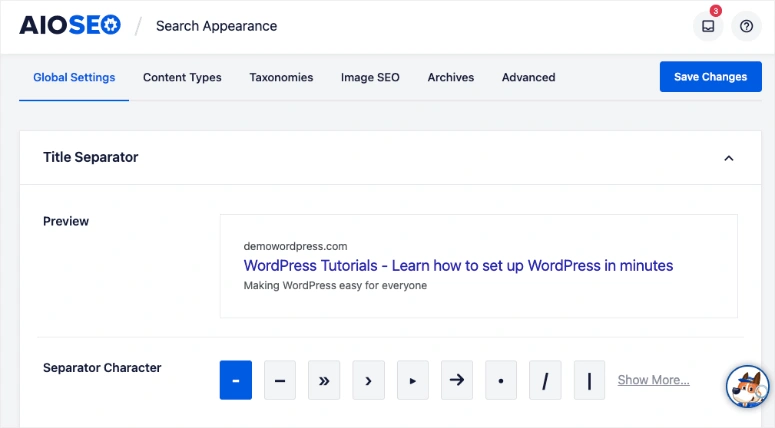
Task: Select the double angle quote separator
Action: 324,380
